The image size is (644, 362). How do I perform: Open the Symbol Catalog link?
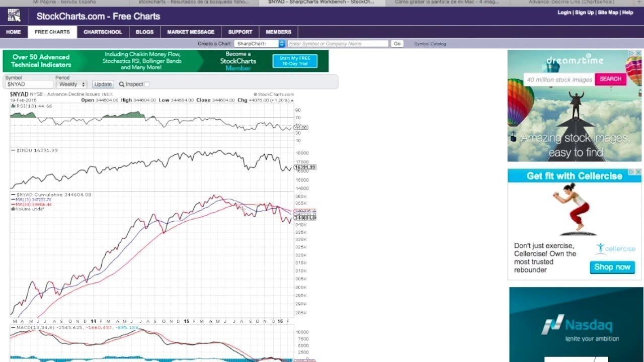[x=430, y=44]
